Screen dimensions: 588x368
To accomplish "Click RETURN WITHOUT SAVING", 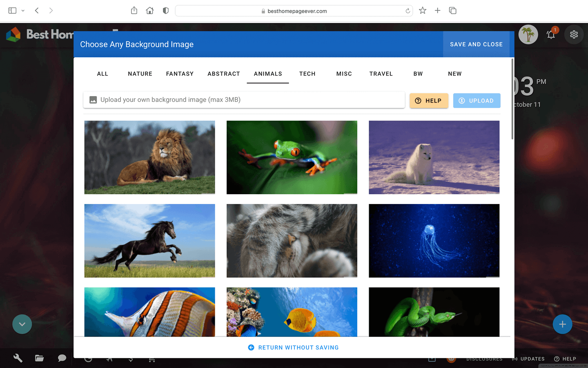I will [293, 347].
